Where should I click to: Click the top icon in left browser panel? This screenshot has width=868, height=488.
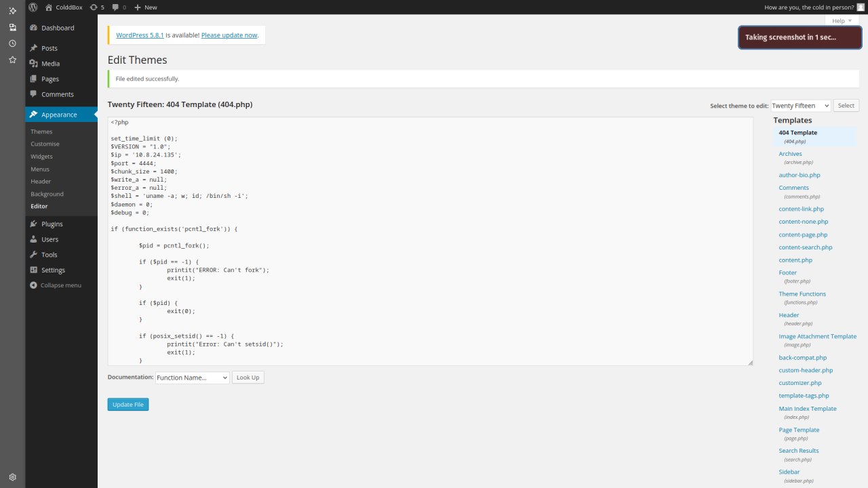(12, 11)
